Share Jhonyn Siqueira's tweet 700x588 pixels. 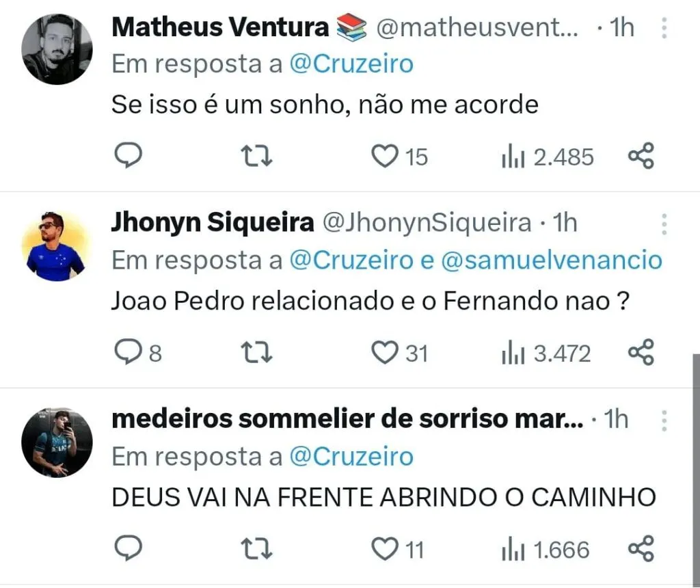pyautogui.click(x=641, y=353)
